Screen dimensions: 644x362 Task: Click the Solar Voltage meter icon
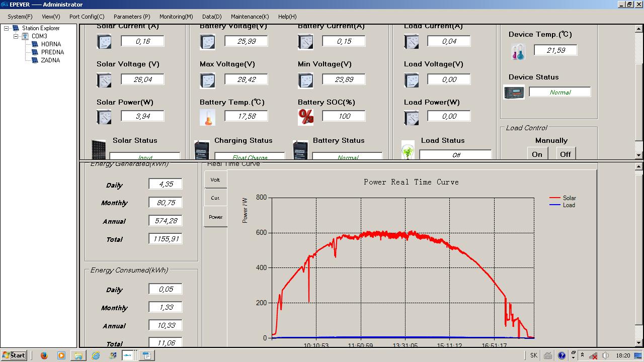pyautogui.click(x=104, y=80)
